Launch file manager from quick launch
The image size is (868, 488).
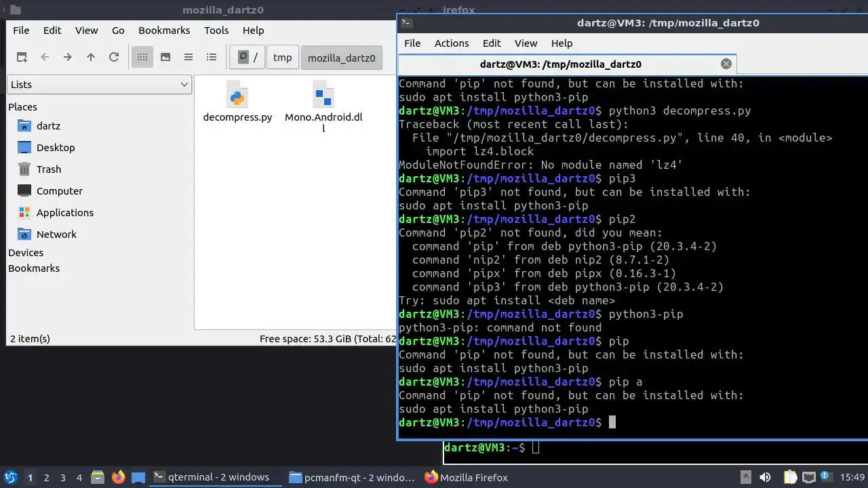click(x=98, y=477)
